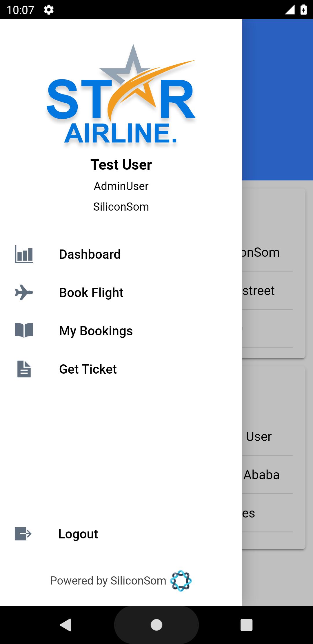Select Book Flight from the drawer

tap(91, 293)
